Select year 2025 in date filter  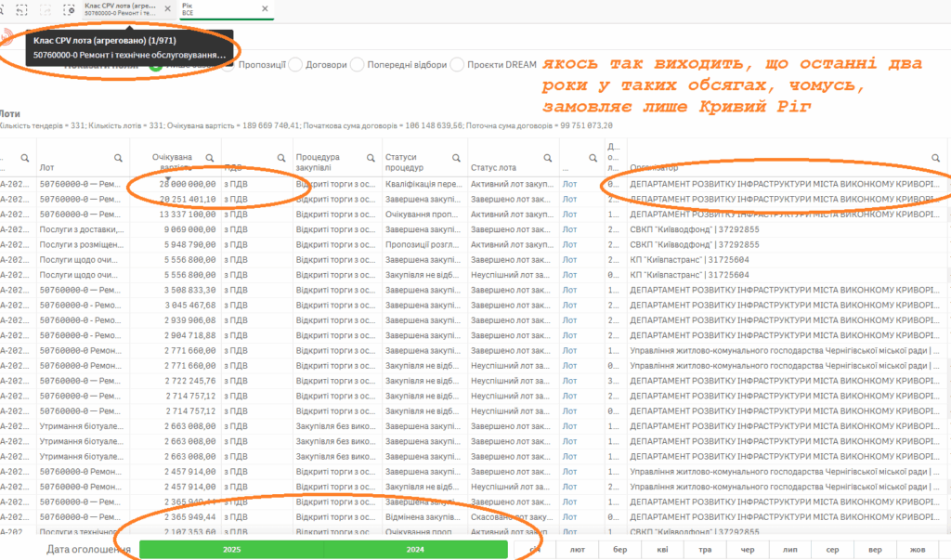click(231, 550)
